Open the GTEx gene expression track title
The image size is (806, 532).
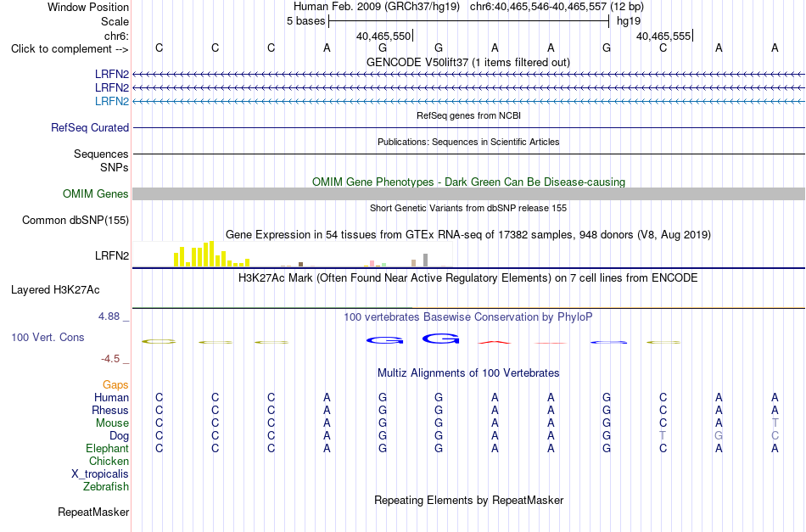(x=468, y=234)
